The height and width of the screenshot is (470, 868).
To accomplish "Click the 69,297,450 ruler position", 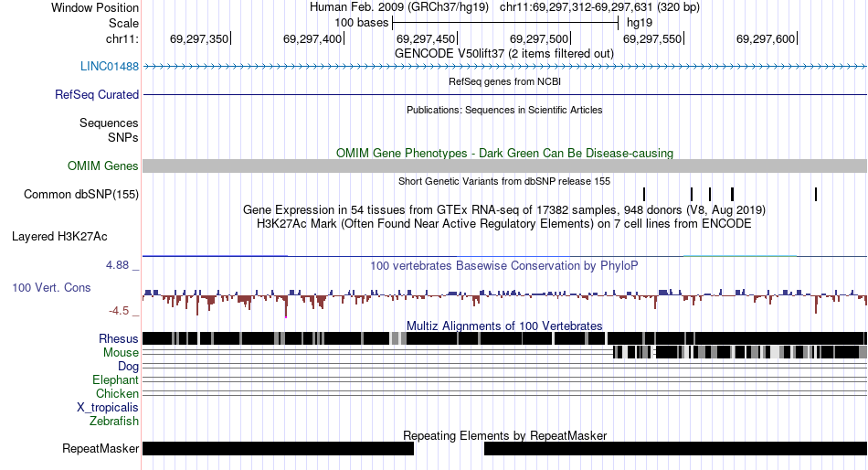I will click(x=426, y=38).
